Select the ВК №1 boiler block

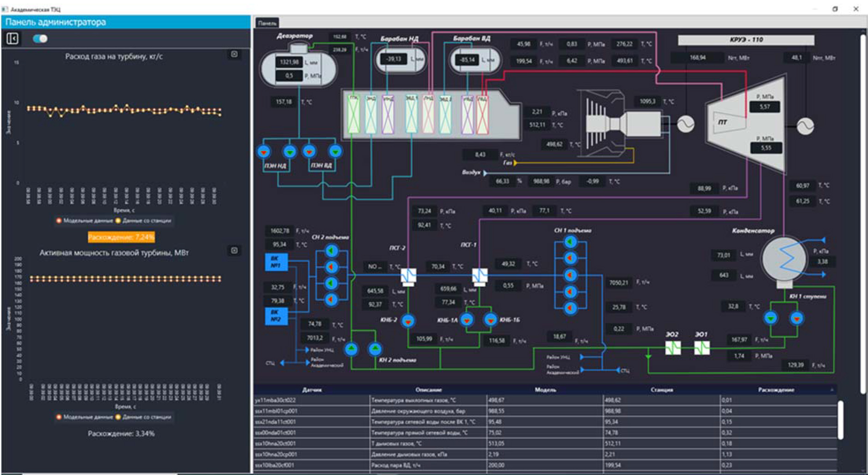276,262
